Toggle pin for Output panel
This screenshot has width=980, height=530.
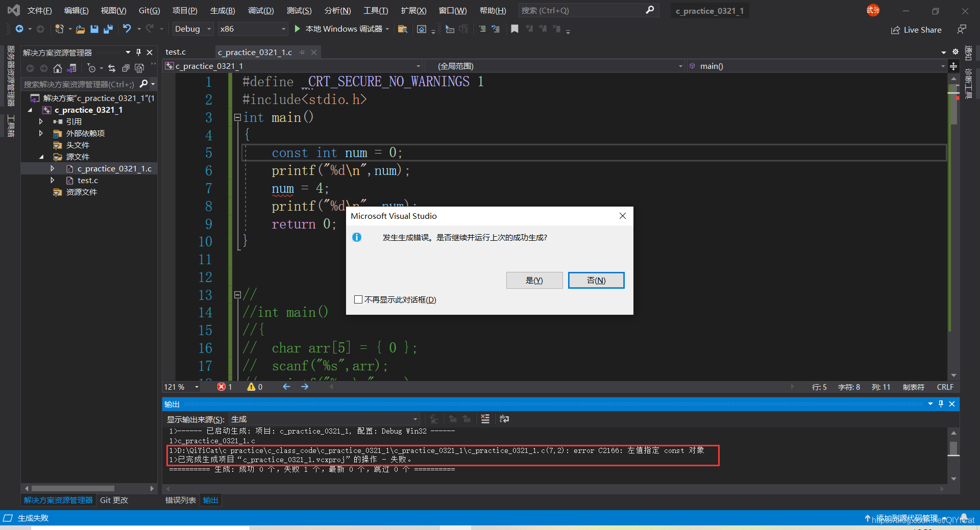941,404
